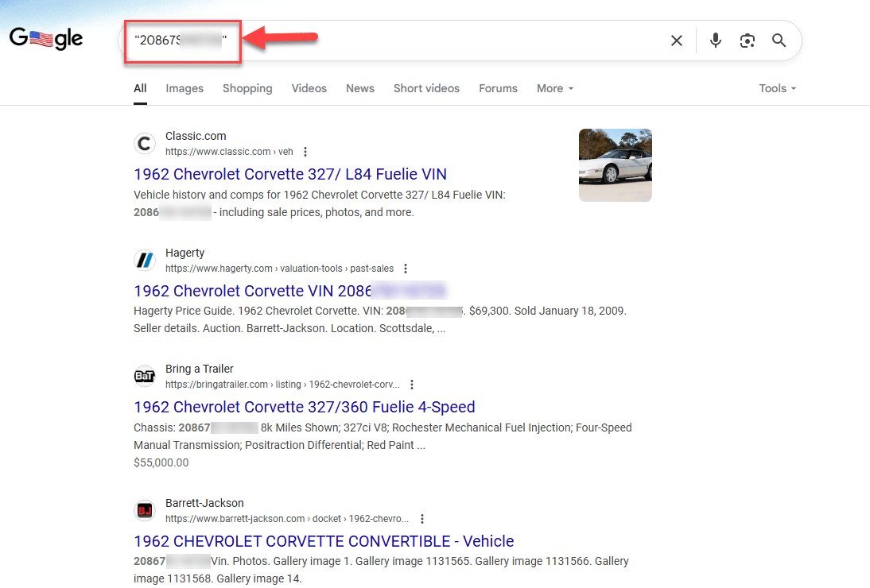Screen dimensions: 870x588
Task: Click the Bring a Trailer favicon
Action: [x=145, y=377]
